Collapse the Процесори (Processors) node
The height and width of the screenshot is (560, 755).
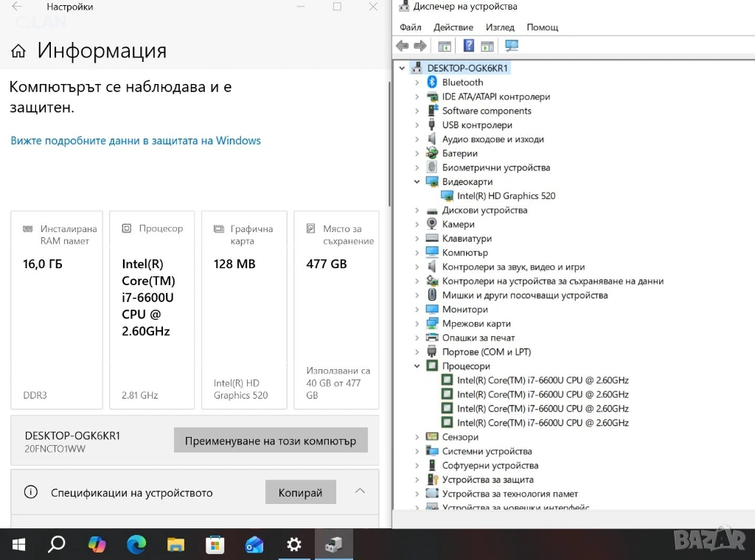coord(417,366)
